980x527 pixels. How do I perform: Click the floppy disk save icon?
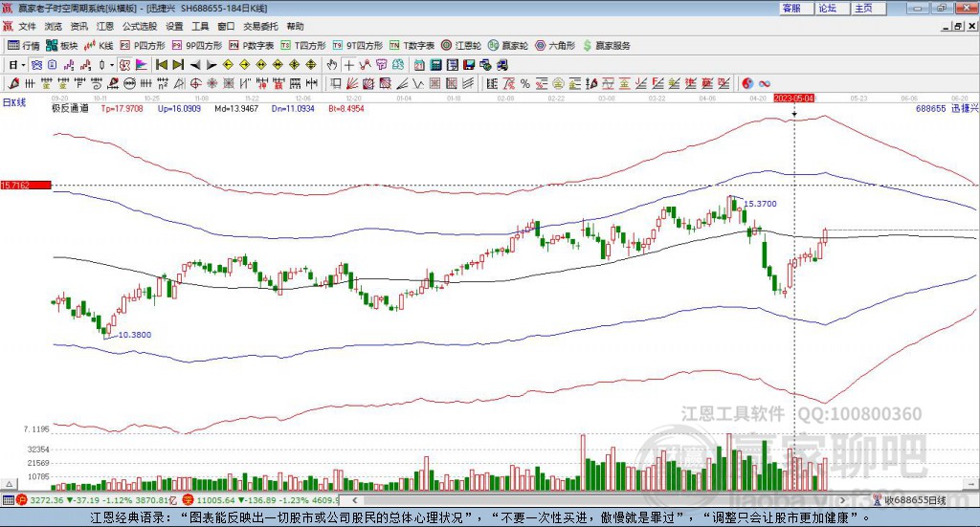[469, 65]
